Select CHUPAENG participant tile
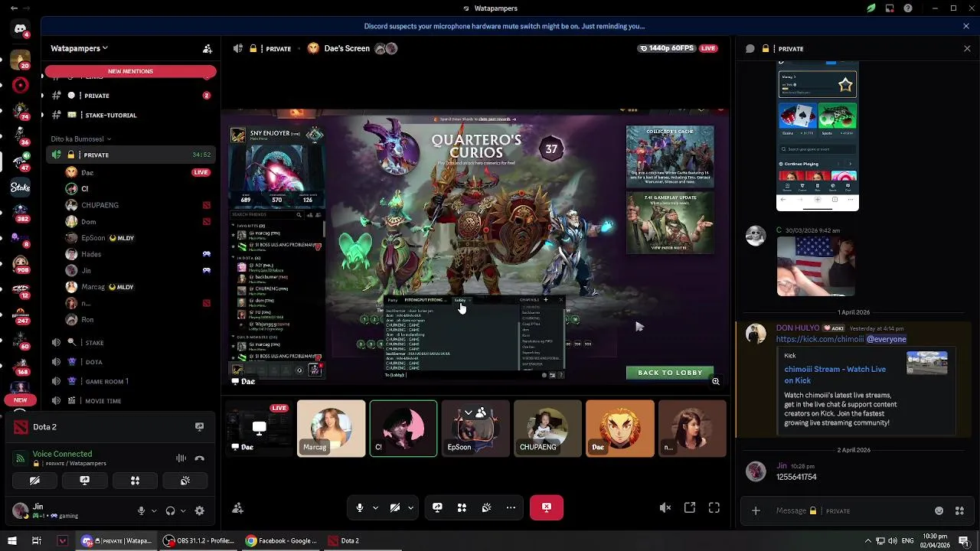The image size is (980, 551). (x=547, y=429)
